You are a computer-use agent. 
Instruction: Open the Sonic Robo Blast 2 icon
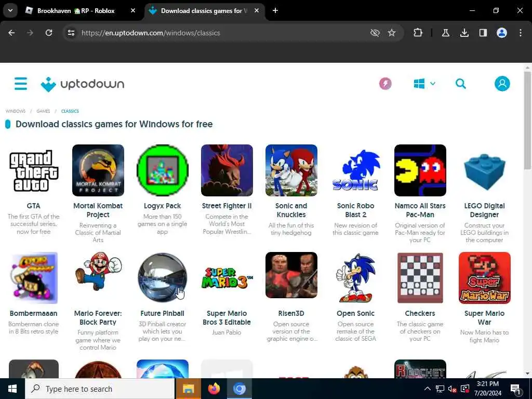click(x=355, y=170)
